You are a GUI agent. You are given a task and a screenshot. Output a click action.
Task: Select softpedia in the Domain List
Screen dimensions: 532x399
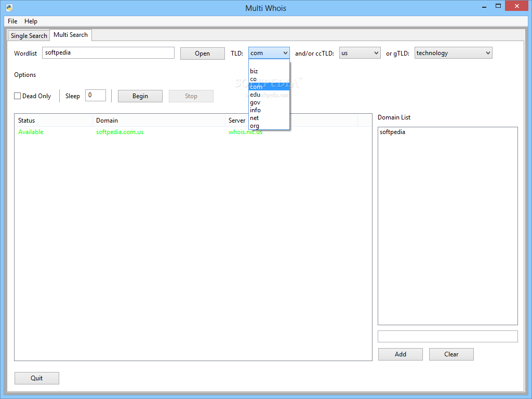(x=392, y=132)
